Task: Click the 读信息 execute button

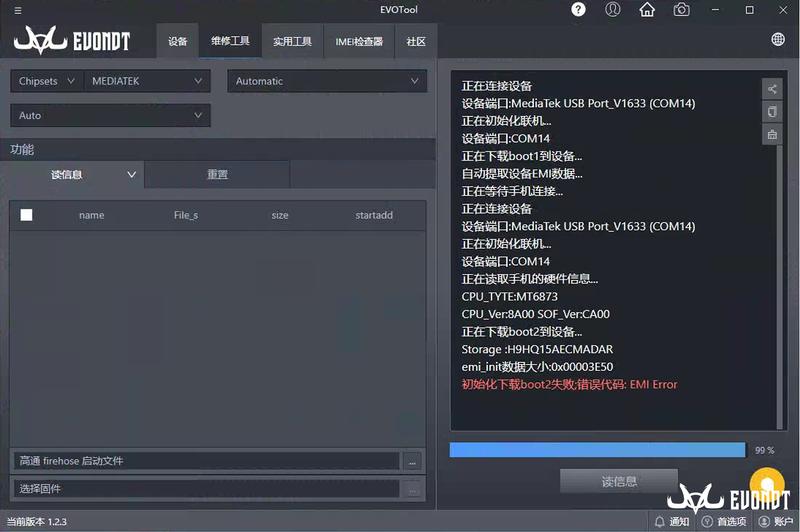Action: [619, 481]
